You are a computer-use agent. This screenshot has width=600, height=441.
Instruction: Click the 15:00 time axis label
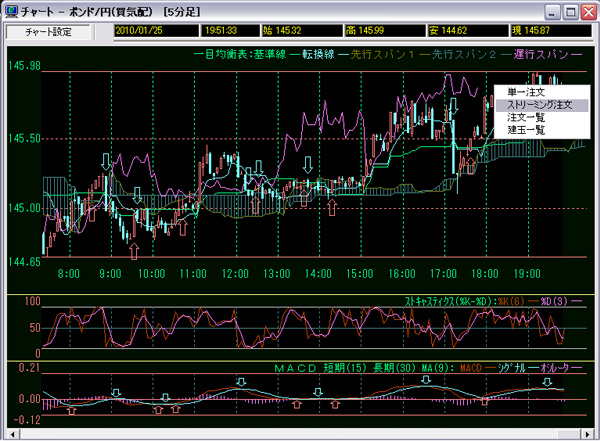(360, 274)
